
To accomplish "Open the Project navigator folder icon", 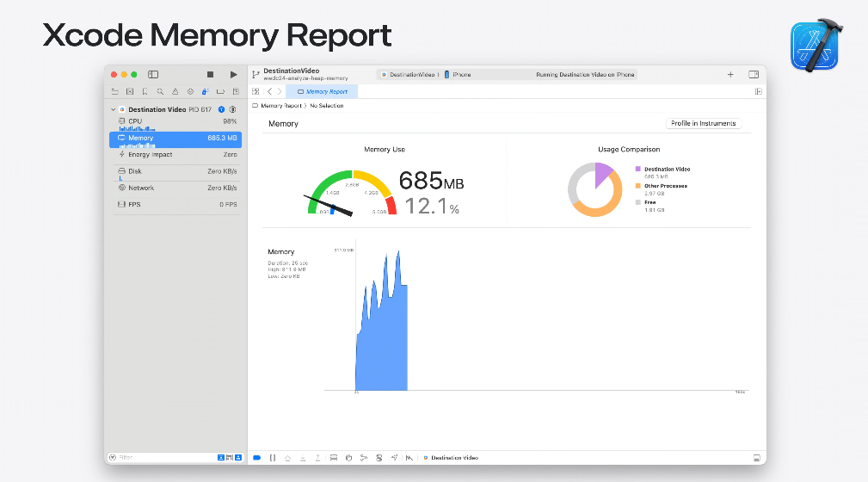I will (x=114, y=91).
